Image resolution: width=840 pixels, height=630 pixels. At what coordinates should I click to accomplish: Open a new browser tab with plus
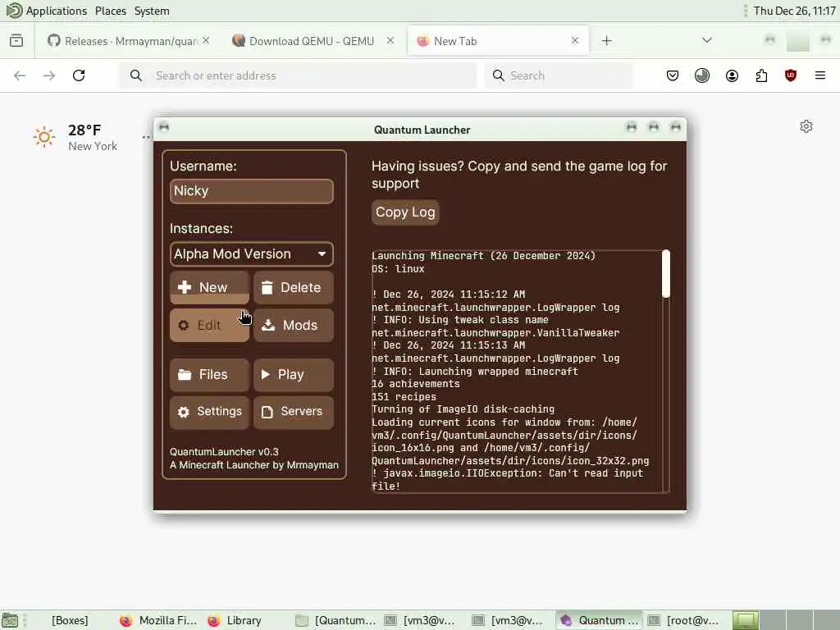(x=606, y=41)
